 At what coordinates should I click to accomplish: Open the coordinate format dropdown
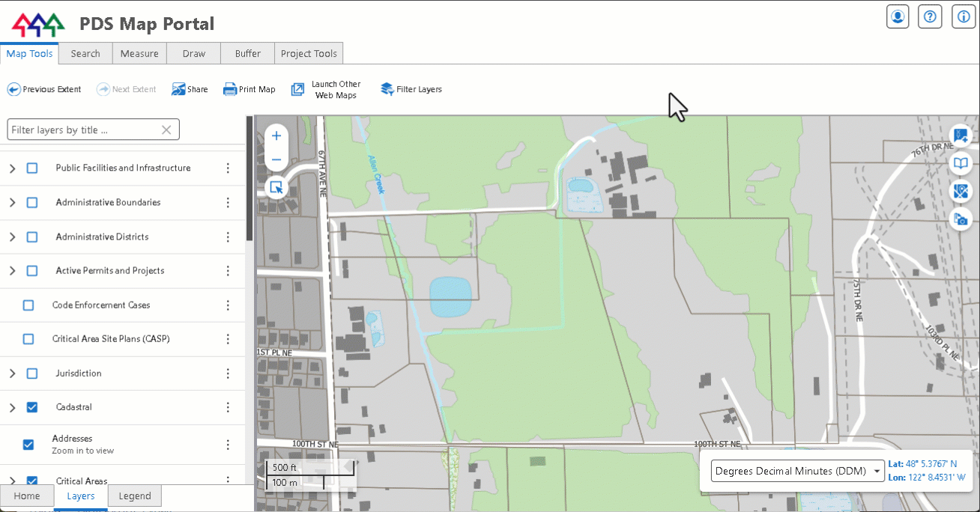pos(798,471)
